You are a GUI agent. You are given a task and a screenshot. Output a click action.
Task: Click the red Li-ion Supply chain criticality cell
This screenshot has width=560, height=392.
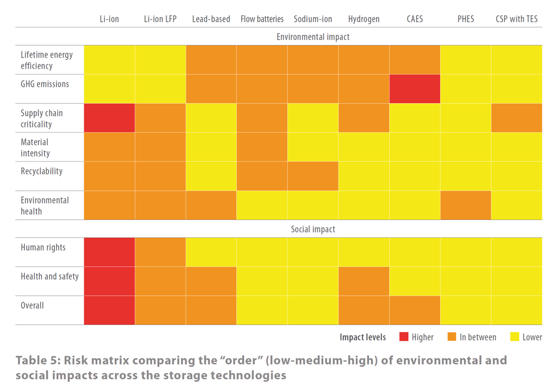[109, 118]
